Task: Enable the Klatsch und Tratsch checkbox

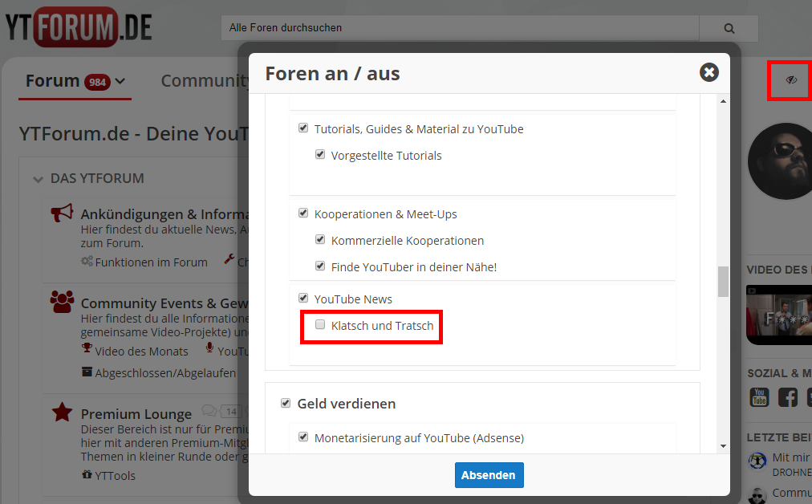Action: click(x=320, y=325)
